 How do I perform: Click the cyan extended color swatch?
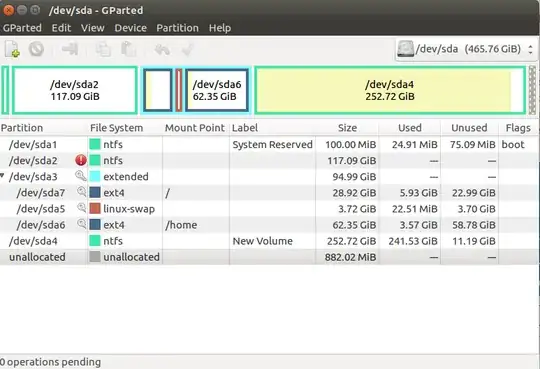[95, 176]
